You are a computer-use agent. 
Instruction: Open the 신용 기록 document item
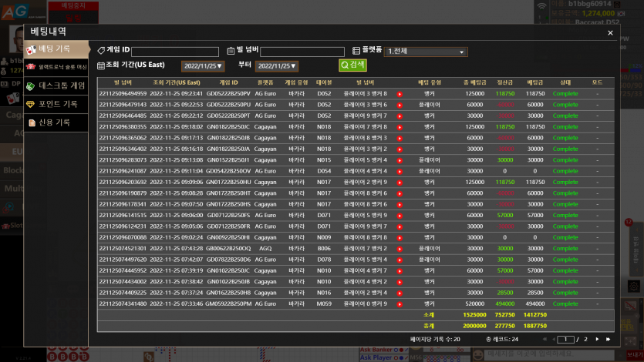[x=56, y=122]
